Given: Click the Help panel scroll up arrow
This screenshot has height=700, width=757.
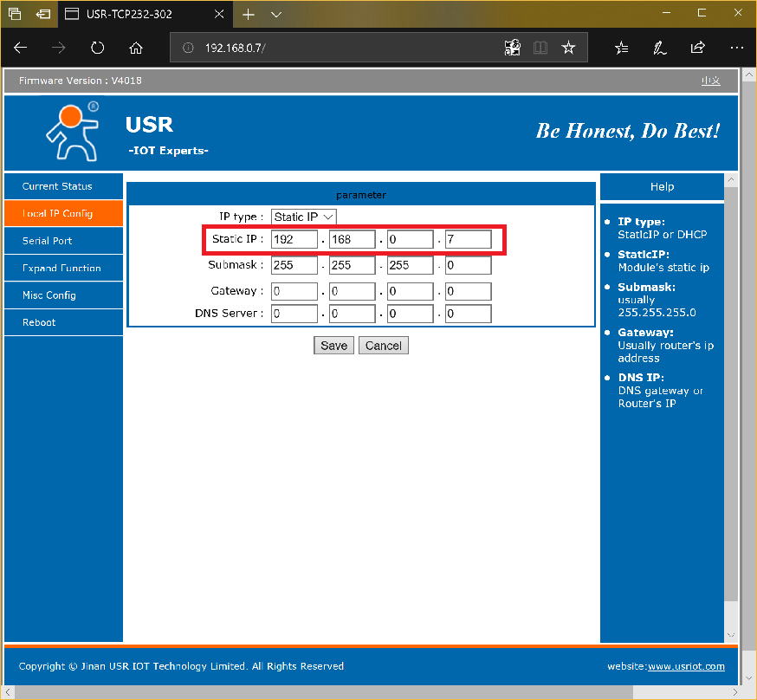Looking at the screenshot, I should 731,180.
